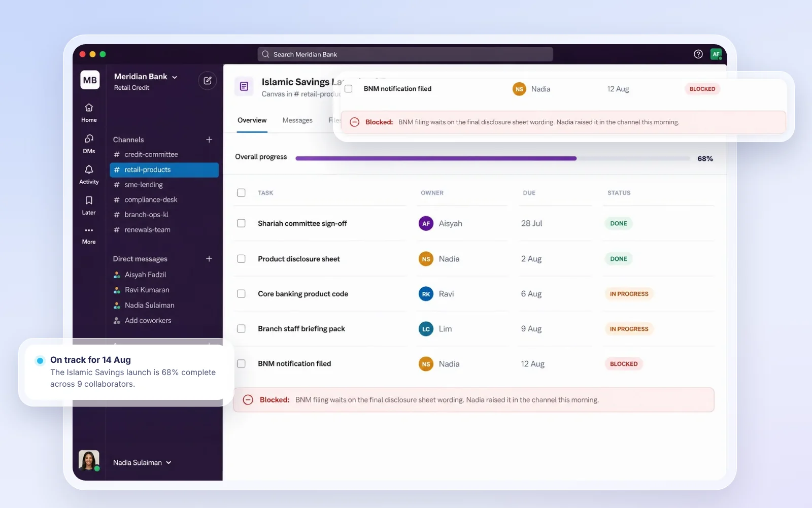Check BNM notification filed in the enlarged callout card
The width and height of the screenshot is (812, 508).
[x=349, y=89]
